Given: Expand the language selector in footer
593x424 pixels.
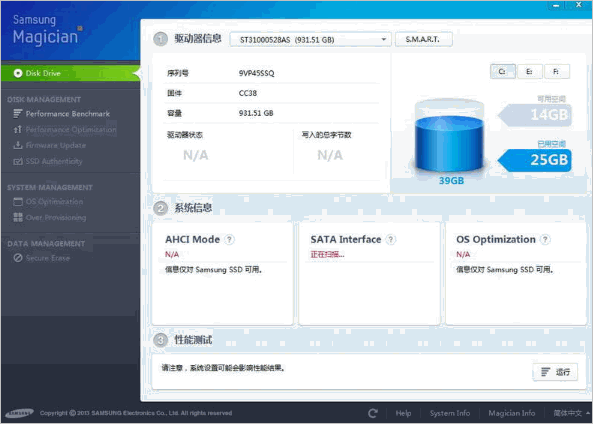Looking at the screenshot, I should (571, 413).
